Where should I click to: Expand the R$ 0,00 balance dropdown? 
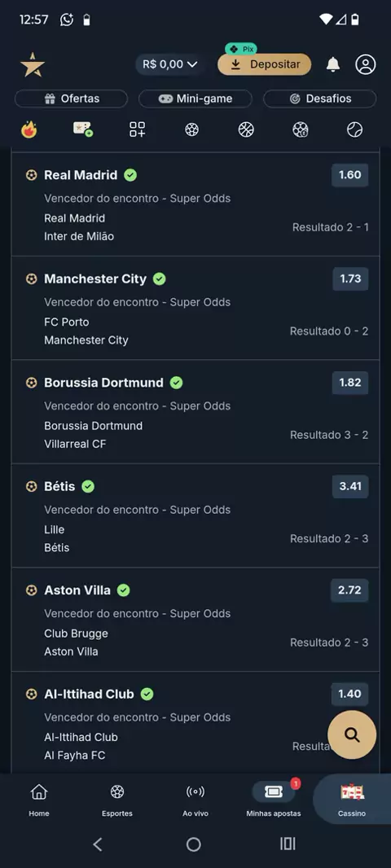pos(170,64)
